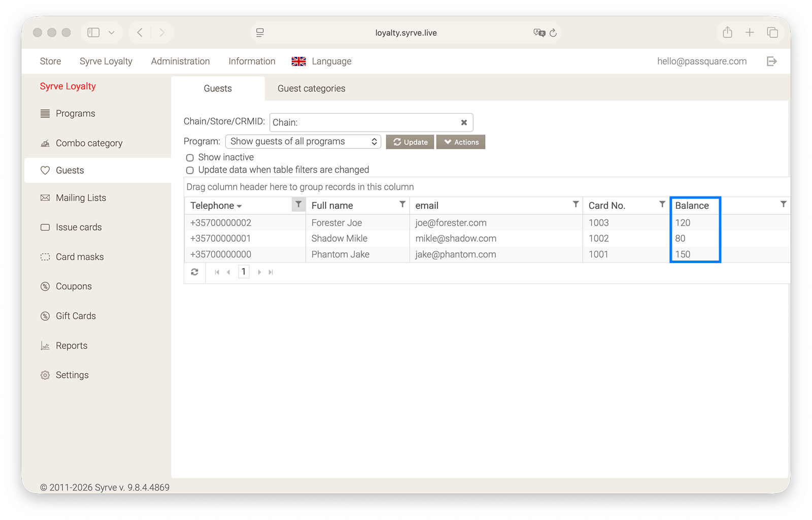Open Settings gear icon
812x520 pixels.
pyautogui.click(x=45, y=375)
